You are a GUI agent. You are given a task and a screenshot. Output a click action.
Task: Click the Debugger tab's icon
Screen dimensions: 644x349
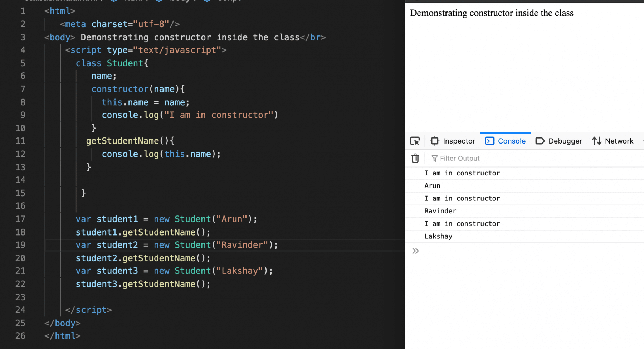tap(540, 141)
